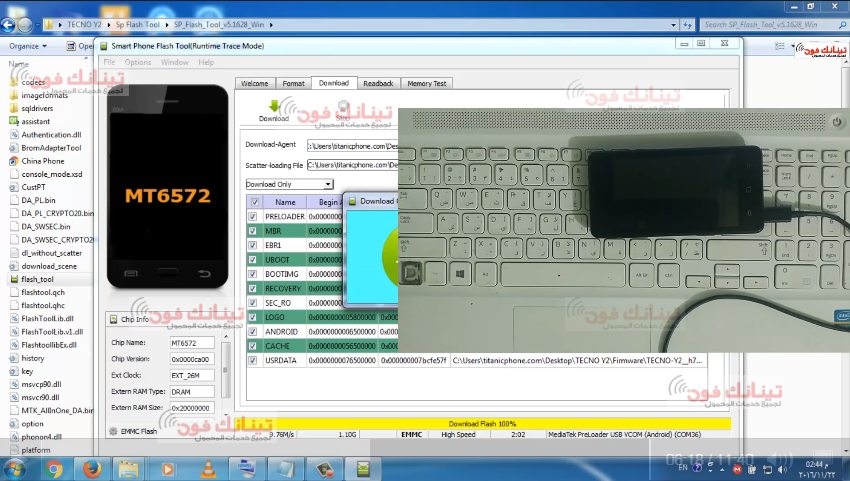
Task: Switch to the Memory Test tab
Action: click(427, 84)
